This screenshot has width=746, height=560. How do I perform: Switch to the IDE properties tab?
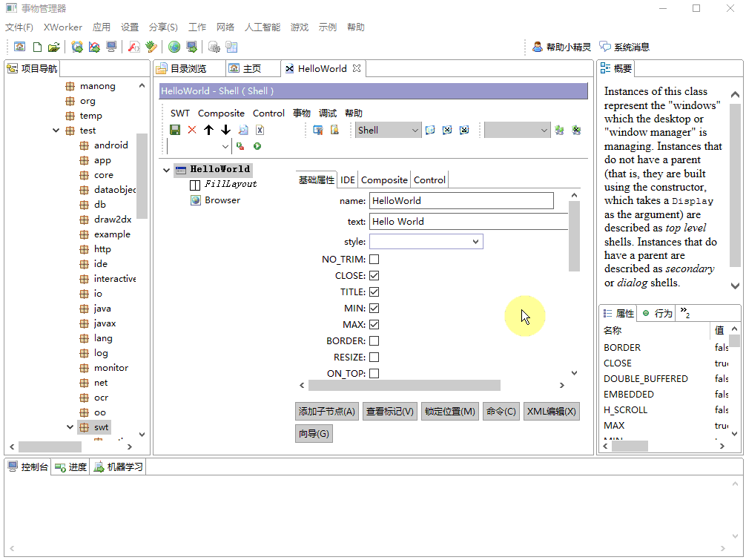point(348,179)
